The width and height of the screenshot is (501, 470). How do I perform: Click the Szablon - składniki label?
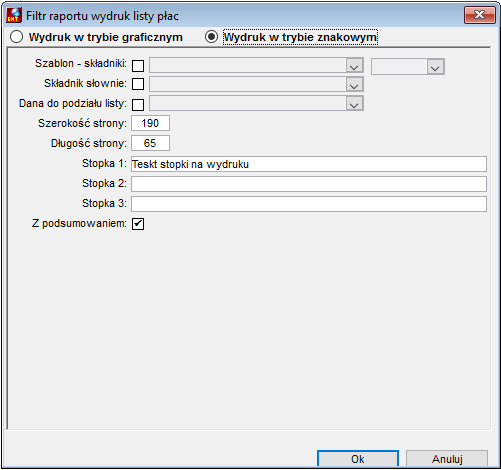(x=81, y=63)
